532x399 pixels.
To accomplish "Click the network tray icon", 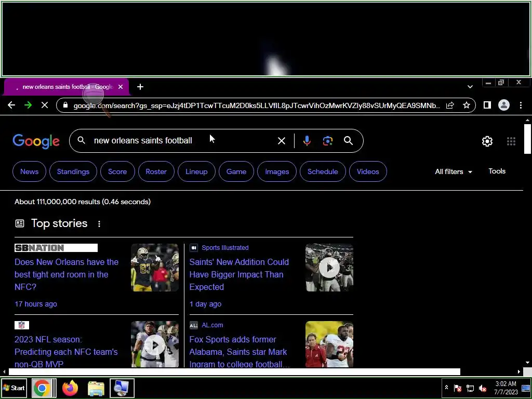I will click(470, 388).
